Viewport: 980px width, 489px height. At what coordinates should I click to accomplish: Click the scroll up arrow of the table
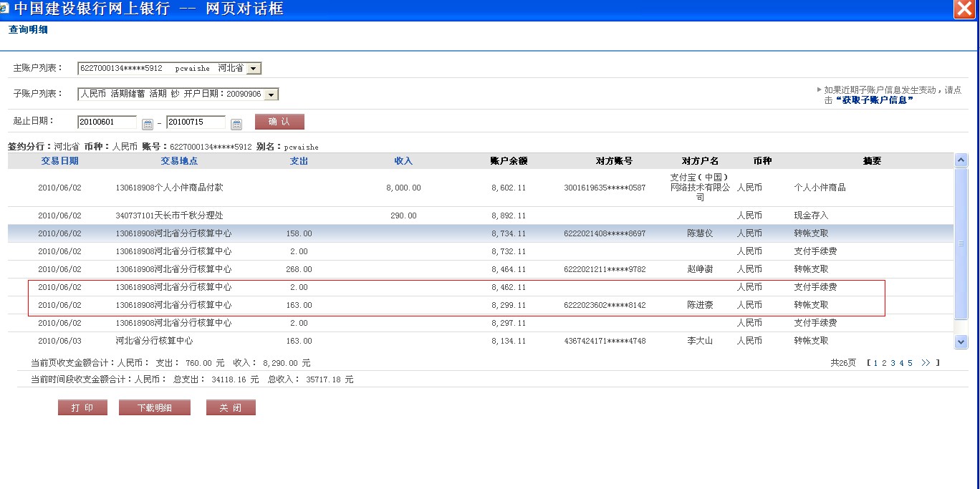pos(961,160)
